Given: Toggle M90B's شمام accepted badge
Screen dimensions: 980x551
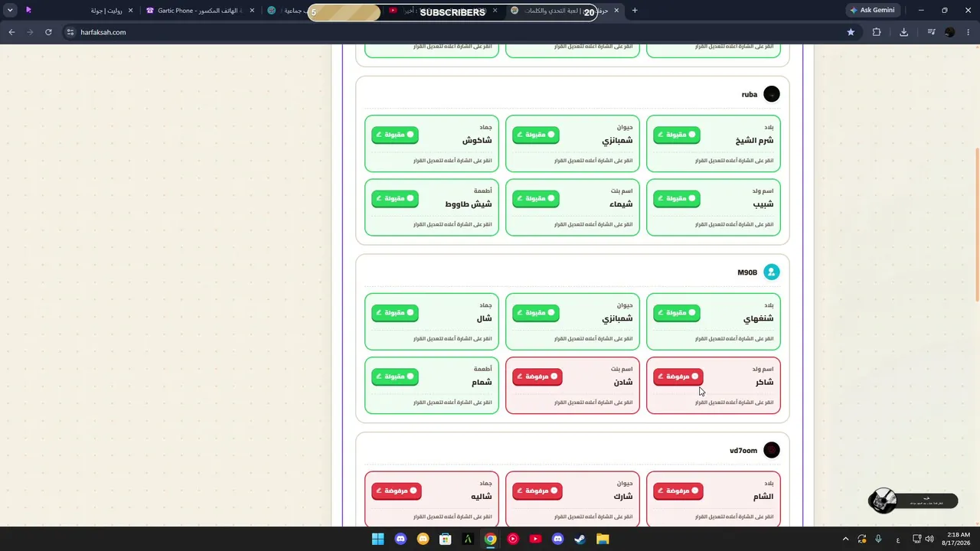Looking at the screenshot, I should click(395, 377).
